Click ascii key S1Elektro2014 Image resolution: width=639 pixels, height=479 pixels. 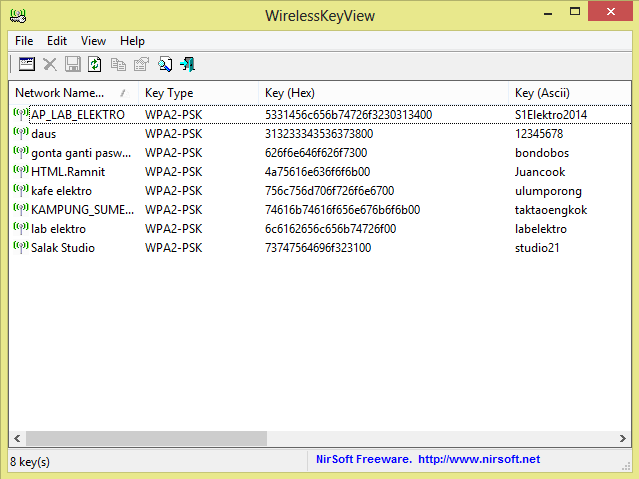tap(551, 115)
